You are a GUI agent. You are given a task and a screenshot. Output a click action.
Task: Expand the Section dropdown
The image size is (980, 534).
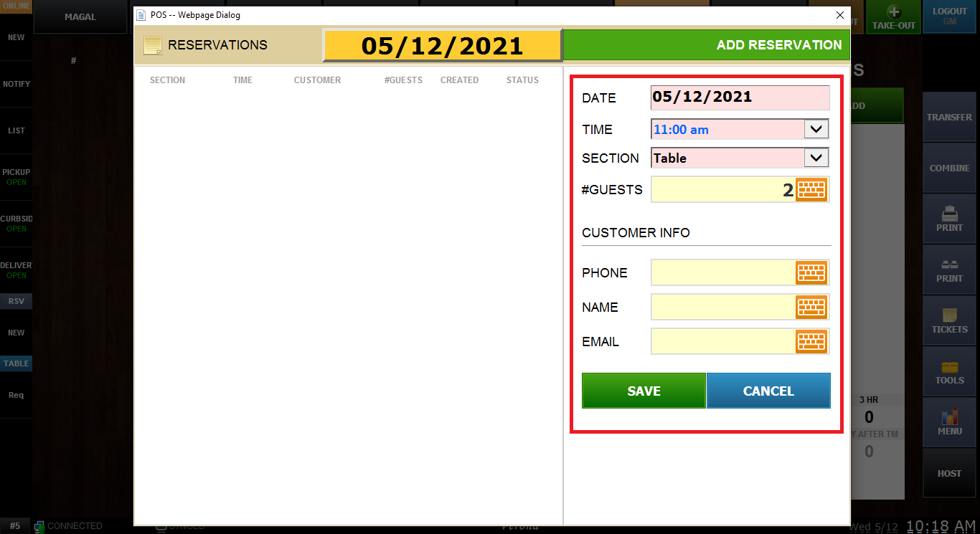(x=816, y=158)
